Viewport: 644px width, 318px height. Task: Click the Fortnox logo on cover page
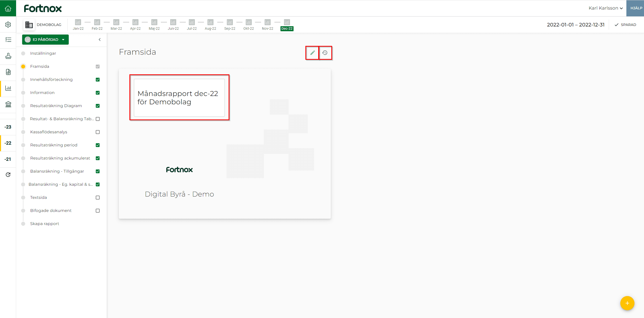(x=179, y=170)
